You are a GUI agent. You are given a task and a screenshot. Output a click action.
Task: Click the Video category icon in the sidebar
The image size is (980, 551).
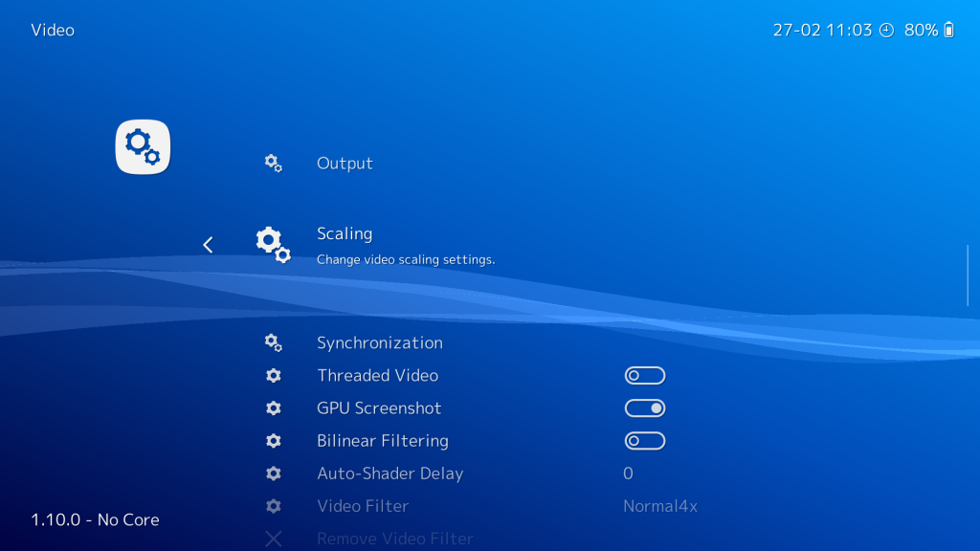click(x=142, y=146)
